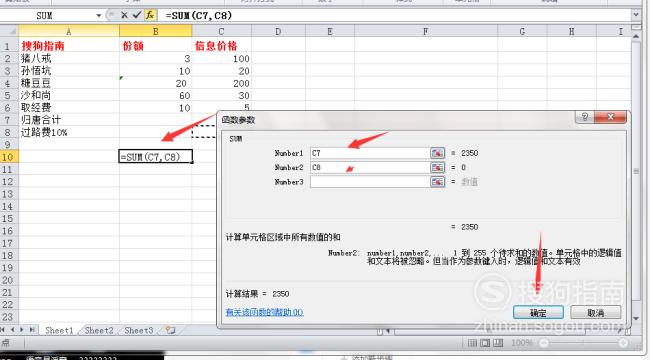Collapse dialog using the Number2 range selector

coord(437,168)
